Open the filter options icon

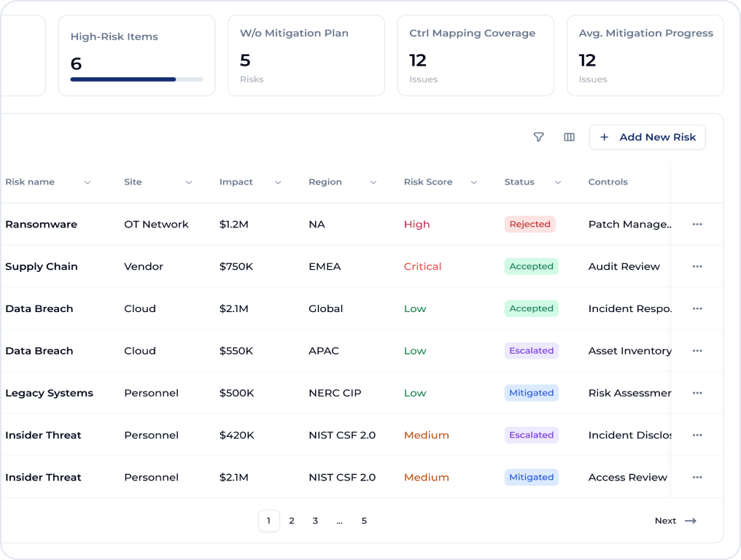click(538, 137)
